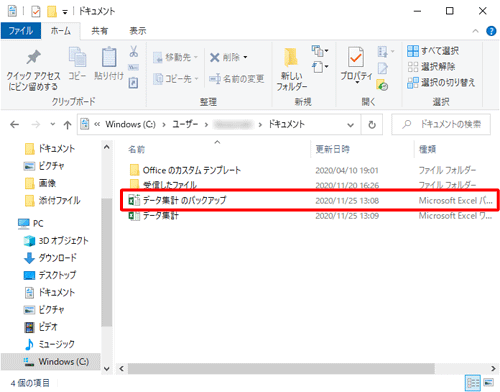The width and height of the screenshot is (500, 392).
Task: Open デスクトップ in the sidebar
Action: point(50,275)
